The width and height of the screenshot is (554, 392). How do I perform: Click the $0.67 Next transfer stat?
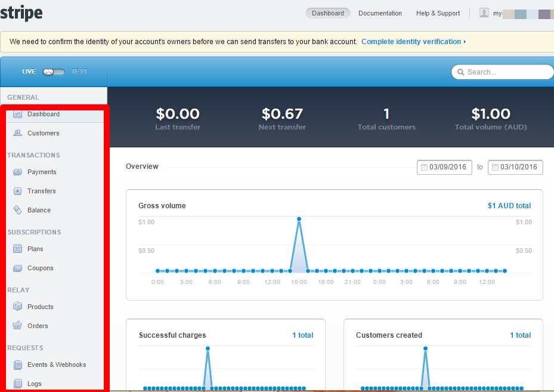tap(282, 119)
